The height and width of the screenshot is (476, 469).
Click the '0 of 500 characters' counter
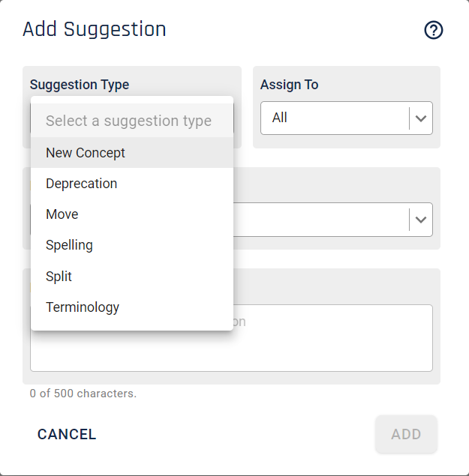pyautogui.click(x=83, y=394)
